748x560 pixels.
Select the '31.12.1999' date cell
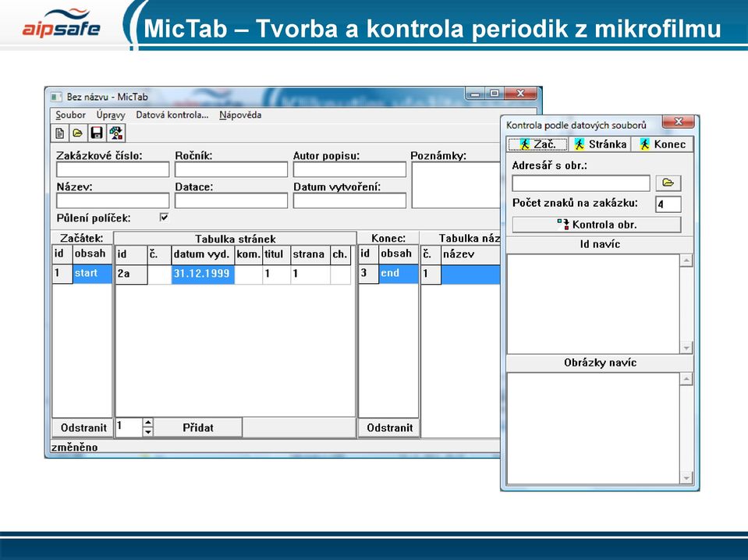tap(203, 274)
